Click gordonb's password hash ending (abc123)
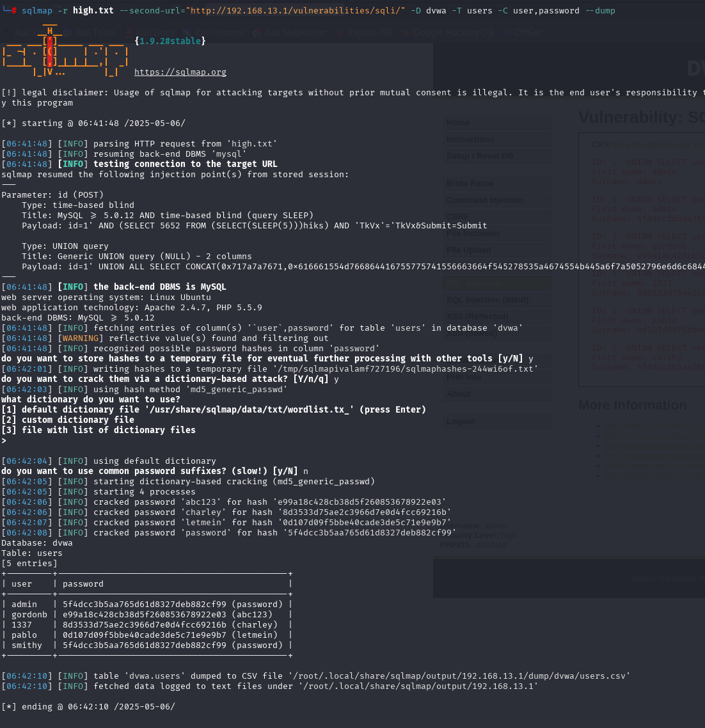 (168, 614)
